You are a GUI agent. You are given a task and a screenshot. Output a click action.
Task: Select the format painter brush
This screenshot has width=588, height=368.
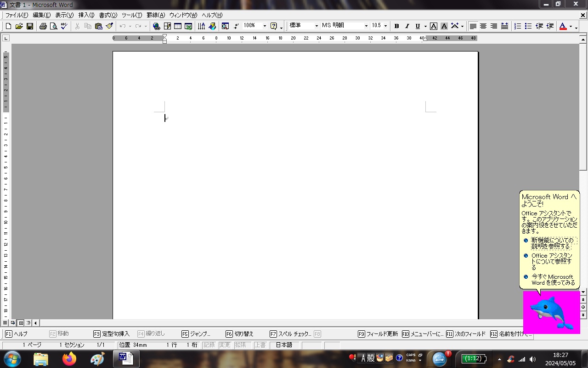coord(109,26)
